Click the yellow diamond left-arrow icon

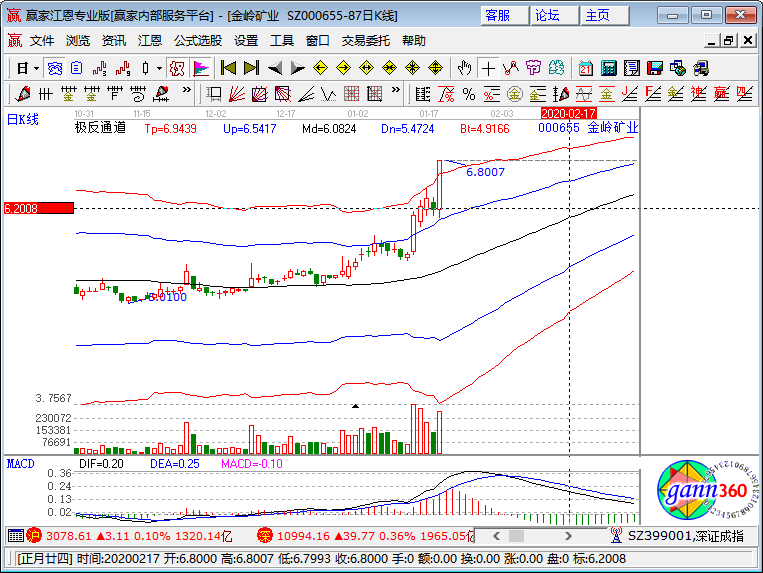[x=320, y=68]
